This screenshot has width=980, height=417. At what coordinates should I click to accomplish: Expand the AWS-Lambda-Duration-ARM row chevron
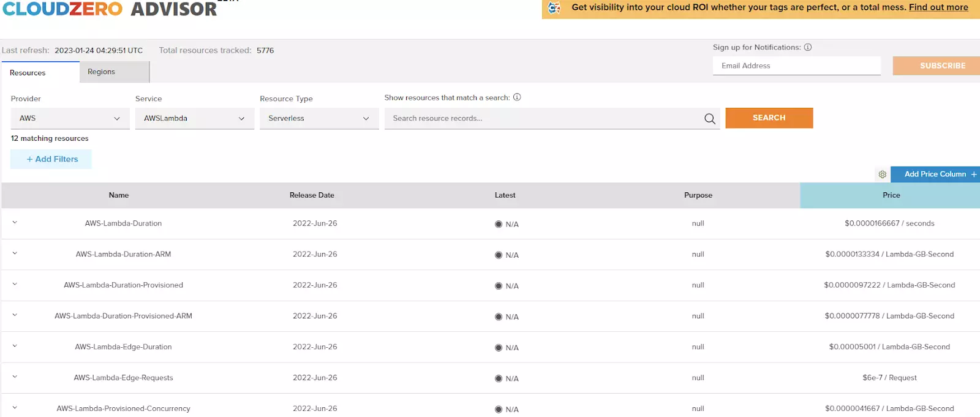pyautogui.click(x=15, y=253)
